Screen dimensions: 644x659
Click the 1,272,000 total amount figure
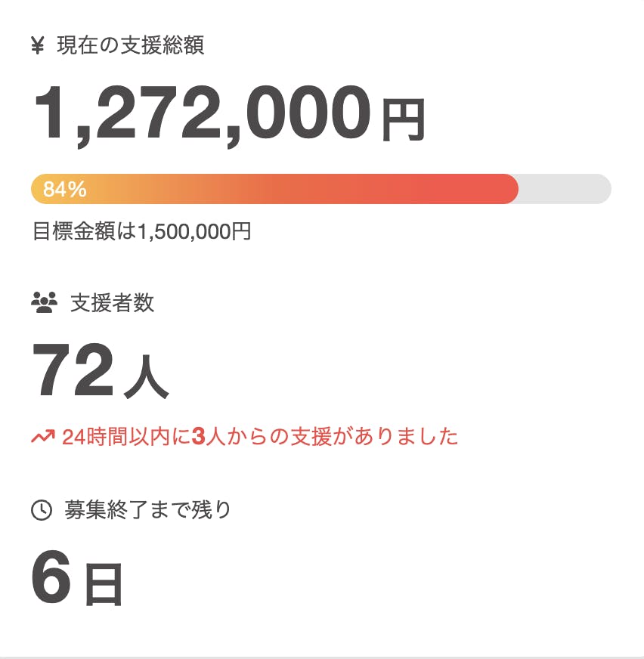point(202,113)
